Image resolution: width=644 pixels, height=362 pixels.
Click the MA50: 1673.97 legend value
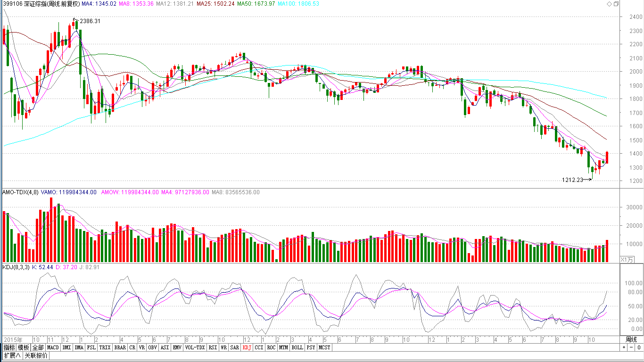[x=256, y=4]
